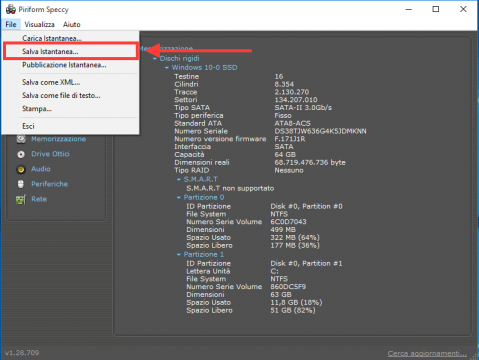The height and width of the screenshot is (360, 479).
Task: Click volume serial 6C0D7043
Action: [288, 222]
